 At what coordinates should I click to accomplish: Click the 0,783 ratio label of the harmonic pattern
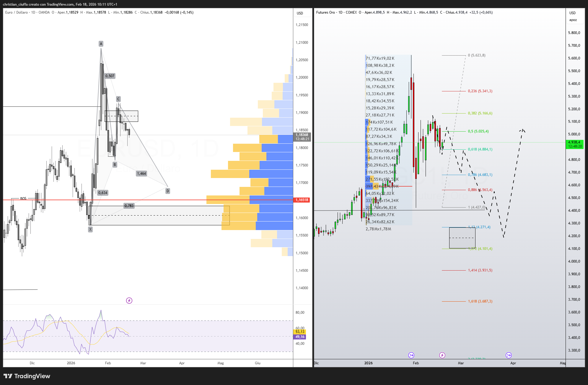pos(129,206)
